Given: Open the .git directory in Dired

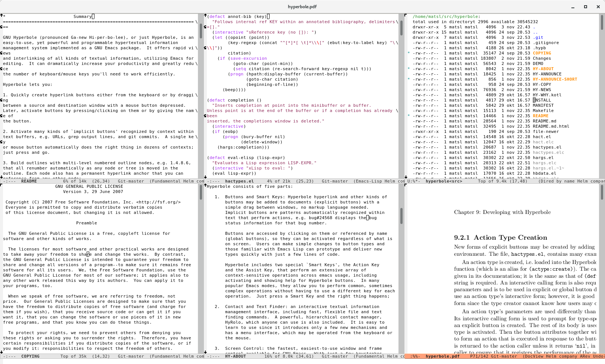Looking at the screenshot, I should tap(538, 37).
